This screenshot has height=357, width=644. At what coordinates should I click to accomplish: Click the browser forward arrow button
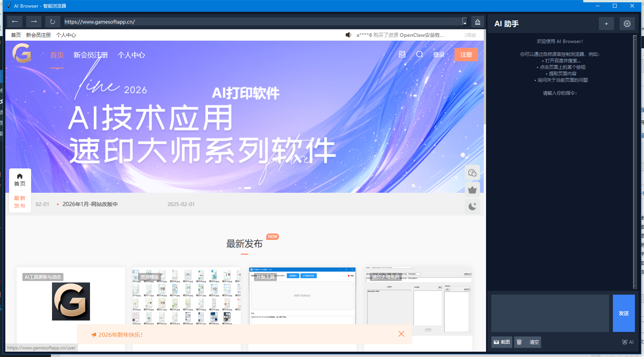[x=34, y=22]
